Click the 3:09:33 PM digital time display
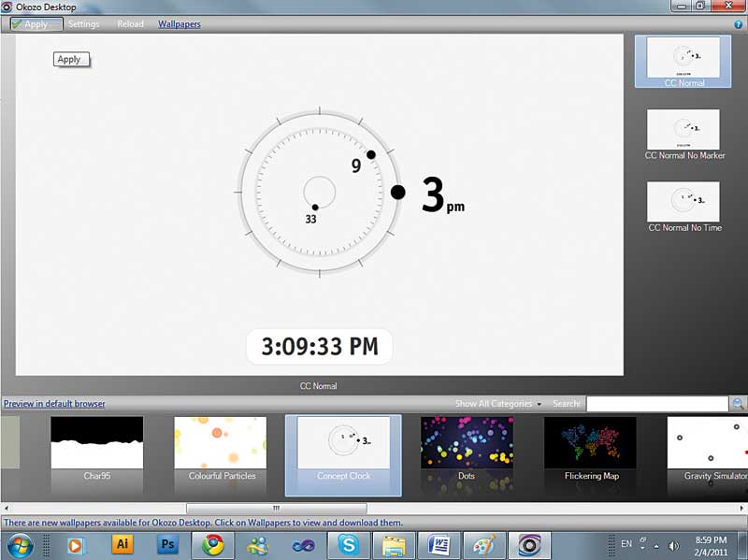 click(320, 346)
